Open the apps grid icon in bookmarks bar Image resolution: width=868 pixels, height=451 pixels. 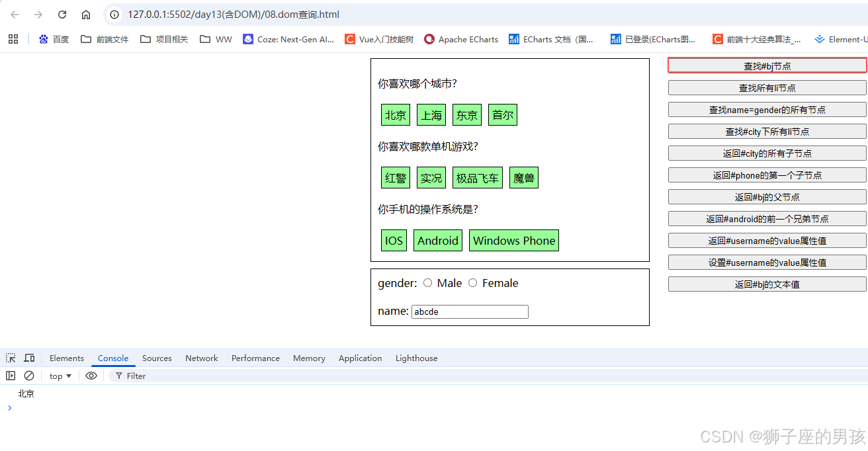tap(13, 39)
